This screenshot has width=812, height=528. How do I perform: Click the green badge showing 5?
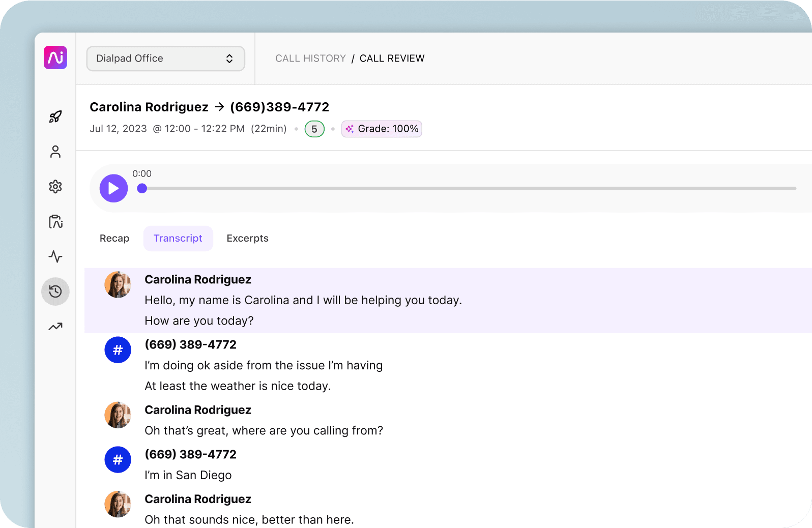coord(314,129)
